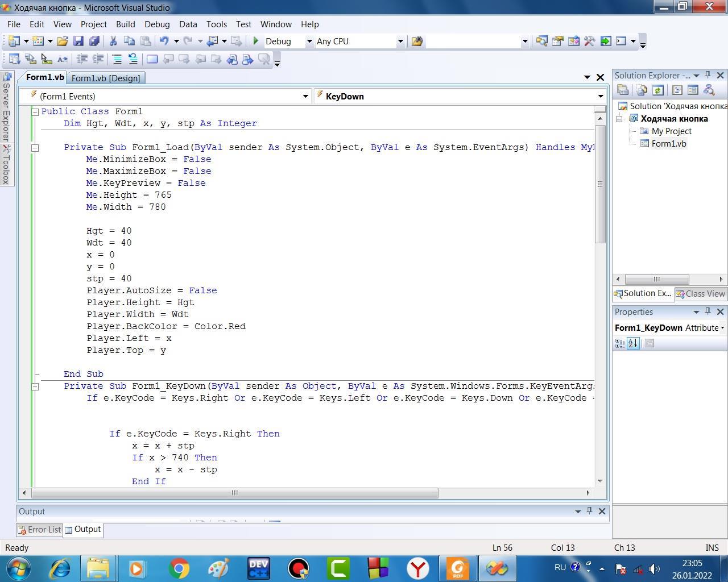This screenshot has width=728, height=582.
Task: Collapse the Form1_Load sub outline
Action: point(35,148)
